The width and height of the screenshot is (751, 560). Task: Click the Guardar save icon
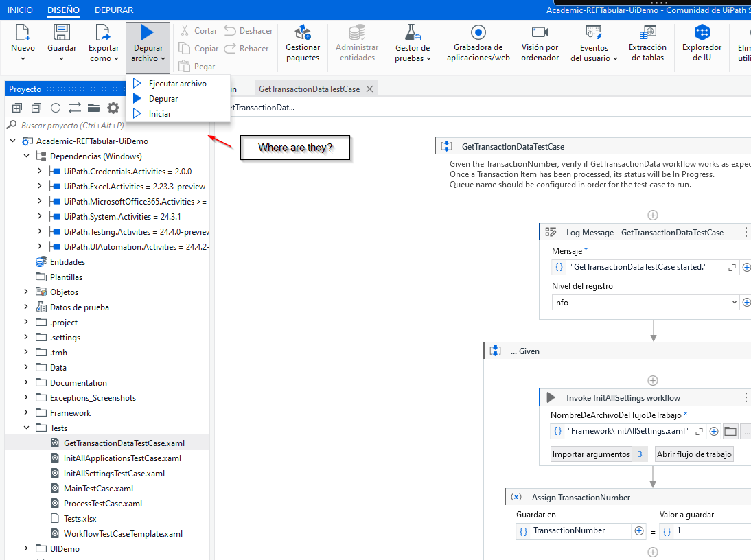click(61, 32)
